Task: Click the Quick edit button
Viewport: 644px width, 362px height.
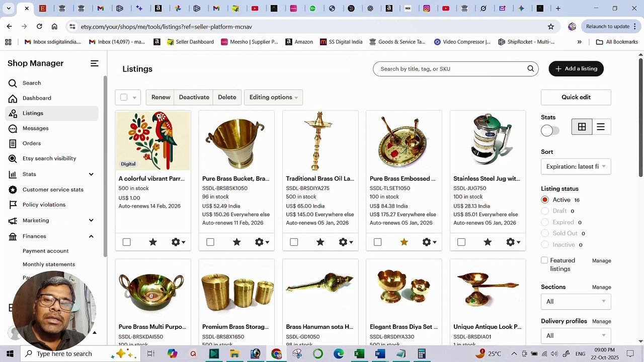Action: (576, 97)
